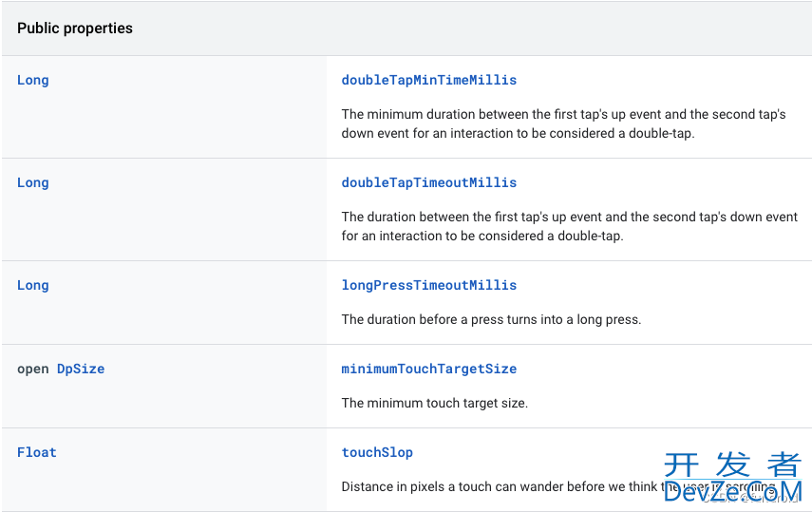Click the Long type beside doubleTapTimeoutMillis
The image size is (812, 512).
point(32,182)
